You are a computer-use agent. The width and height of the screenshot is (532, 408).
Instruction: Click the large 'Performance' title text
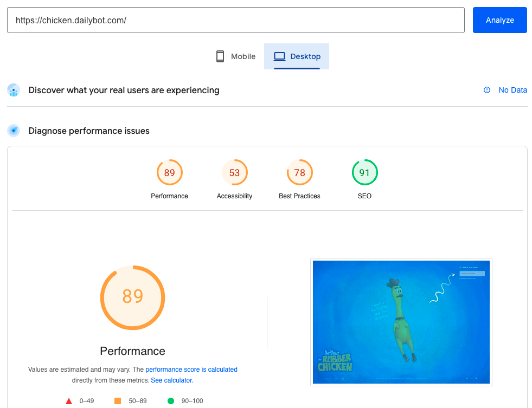[133, 351]
